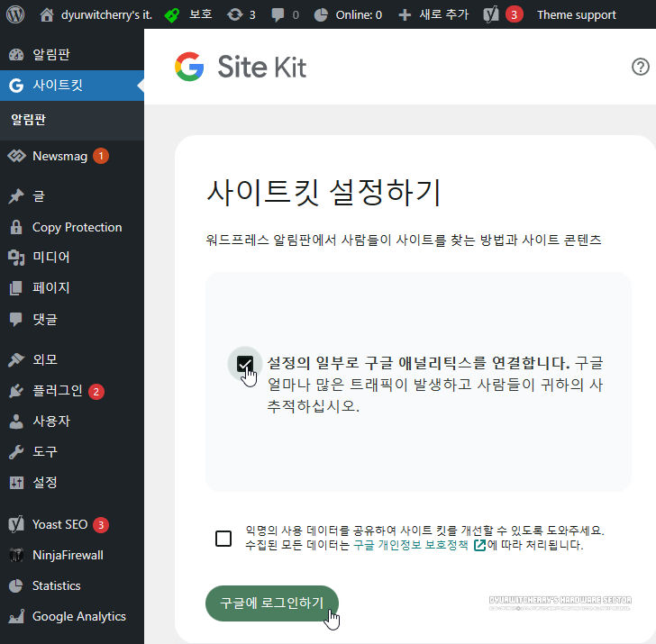Click the paintbrush icon for 외모
This screenshot has height=644, width=656.
click(16, 359)
